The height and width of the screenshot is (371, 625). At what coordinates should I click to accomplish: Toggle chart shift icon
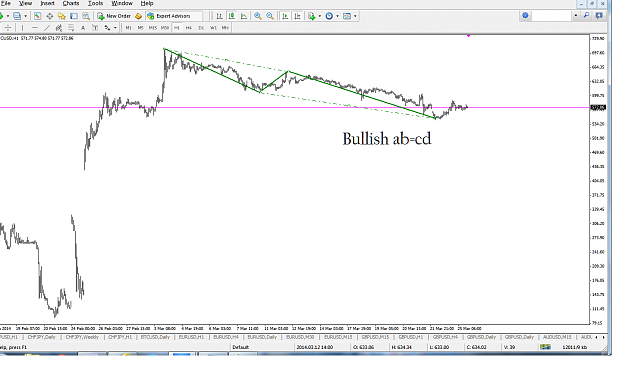click(x=297, y=16)
